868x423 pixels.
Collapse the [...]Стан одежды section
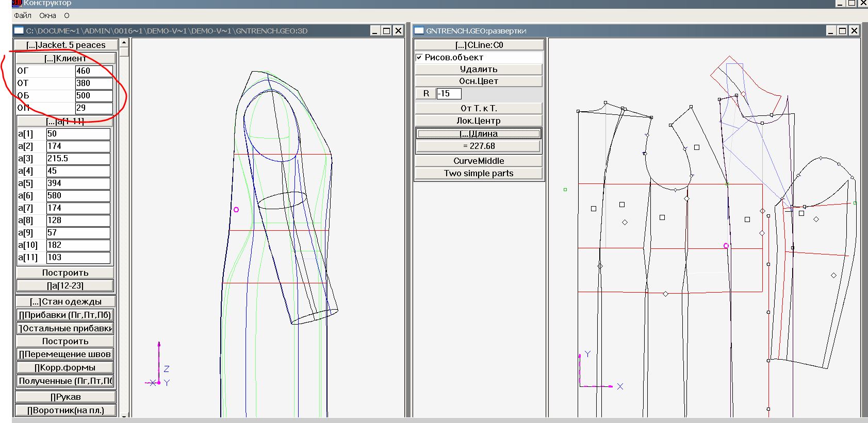click(65, 301)
